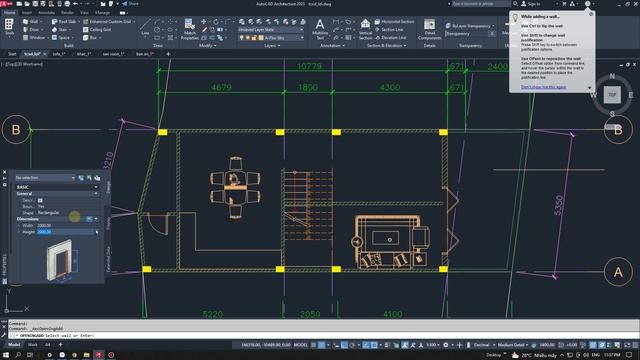640x360 pixels.
Task: Select the Ceiling Grid tool
Action: [x=97, y=29]
